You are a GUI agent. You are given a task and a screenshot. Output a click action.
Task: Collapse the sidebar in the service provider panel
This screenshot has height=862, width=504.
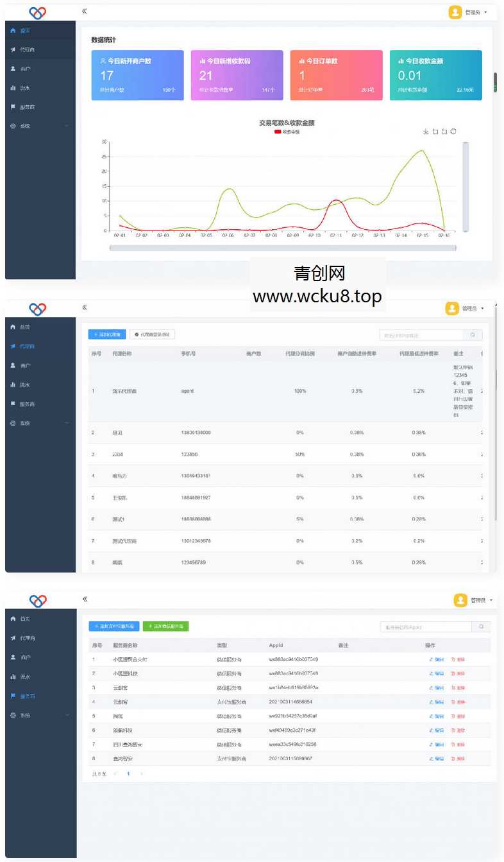[85, 599]
